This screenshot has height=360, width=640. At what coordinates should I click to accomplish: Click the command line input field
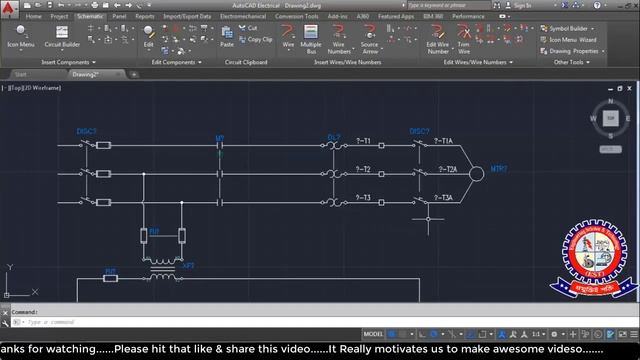point(324,322)
